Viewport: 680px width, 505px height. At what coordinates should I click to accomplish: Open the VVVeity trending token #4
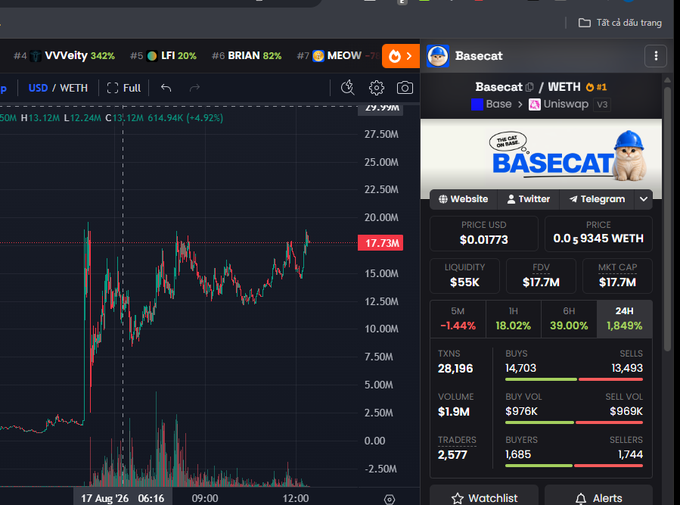click(x=64, y=56)
